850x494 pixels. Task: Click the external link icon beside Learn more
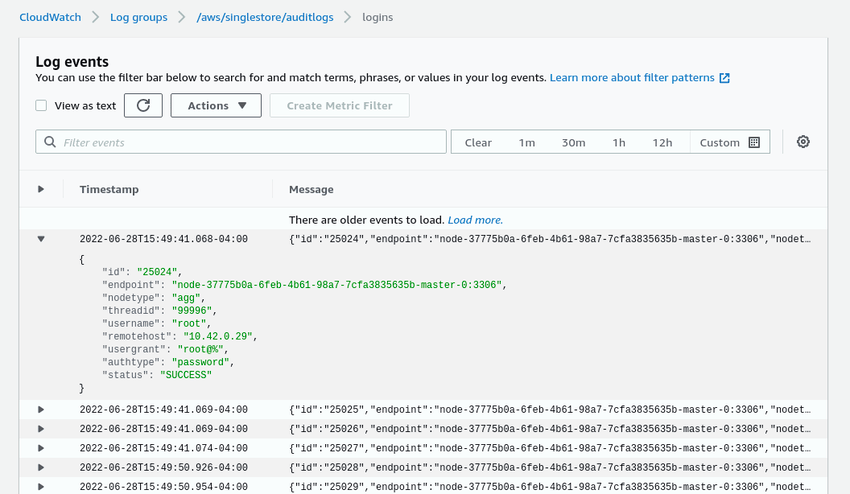[725, 78]
